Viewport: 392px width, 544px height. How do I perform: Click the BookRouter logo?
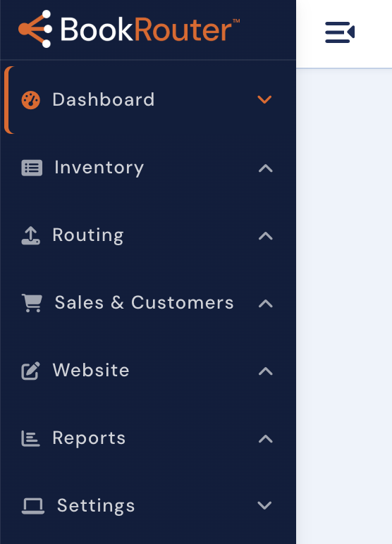(129, 29)
